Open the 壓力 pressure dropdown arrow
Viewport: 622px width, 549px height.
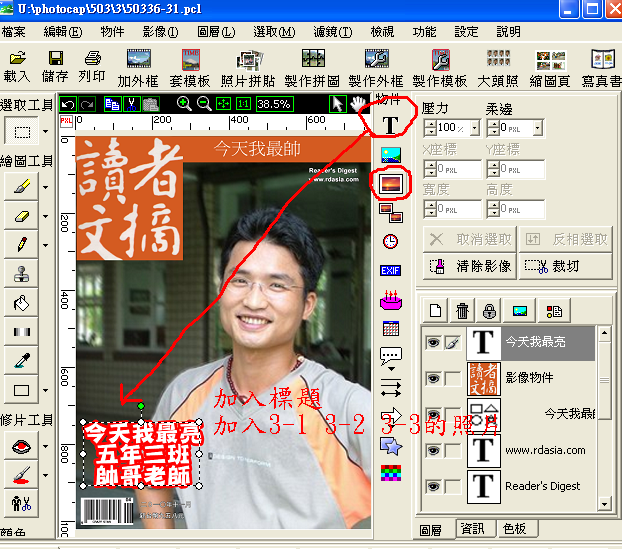(475, 128)
